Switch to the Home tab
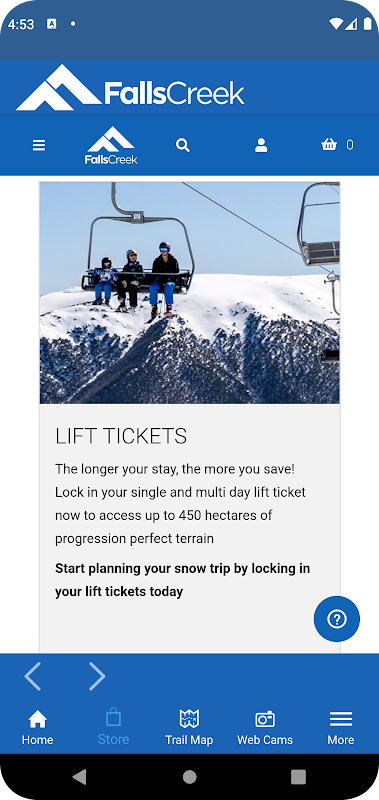 (38, 727)
